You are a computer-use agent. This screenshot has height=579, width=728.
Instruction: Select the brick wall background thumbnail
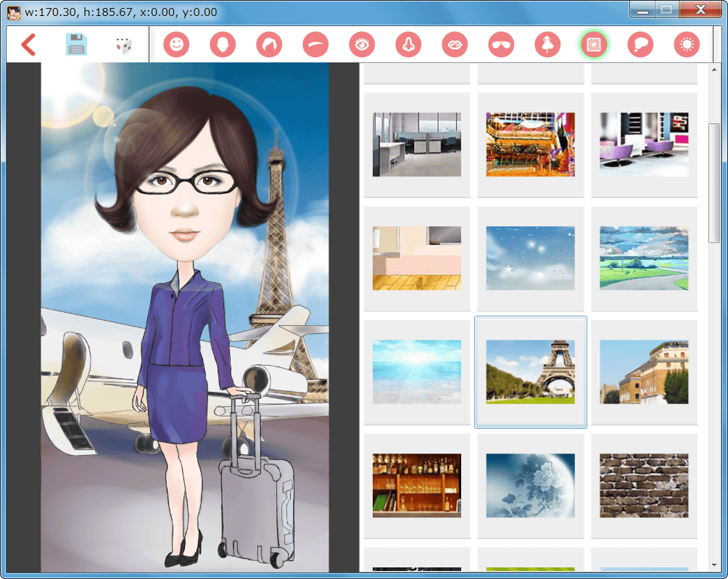644,485
